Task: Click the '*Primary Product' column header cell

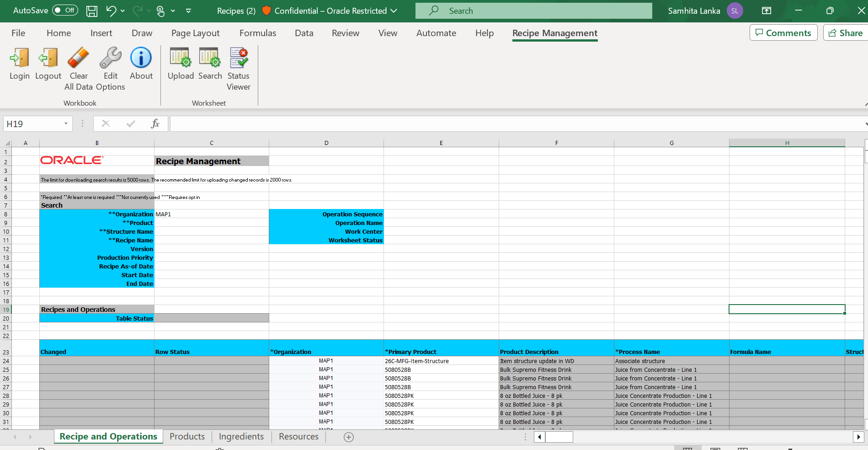Action: [x=441, y=348]
